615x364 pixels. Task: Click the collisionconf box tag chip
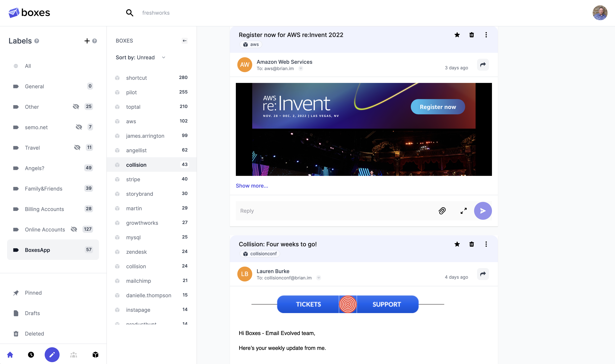pos(260,254)
